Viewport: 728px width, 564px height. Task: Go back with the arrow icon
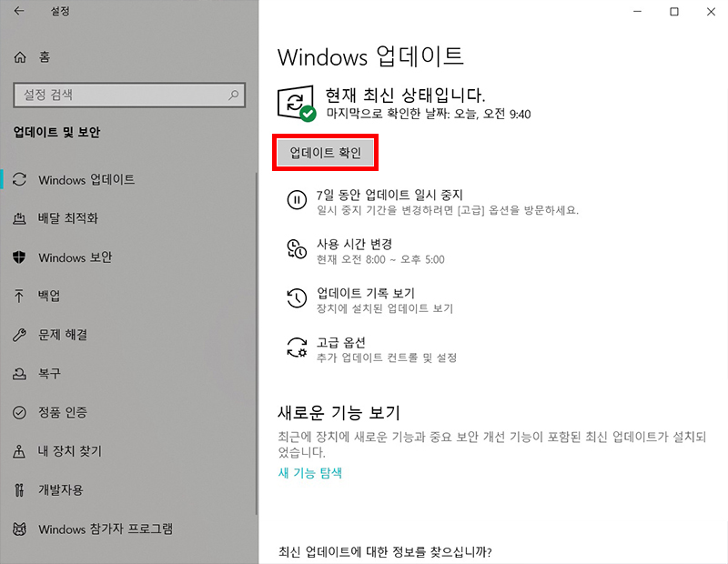[19, 11]
